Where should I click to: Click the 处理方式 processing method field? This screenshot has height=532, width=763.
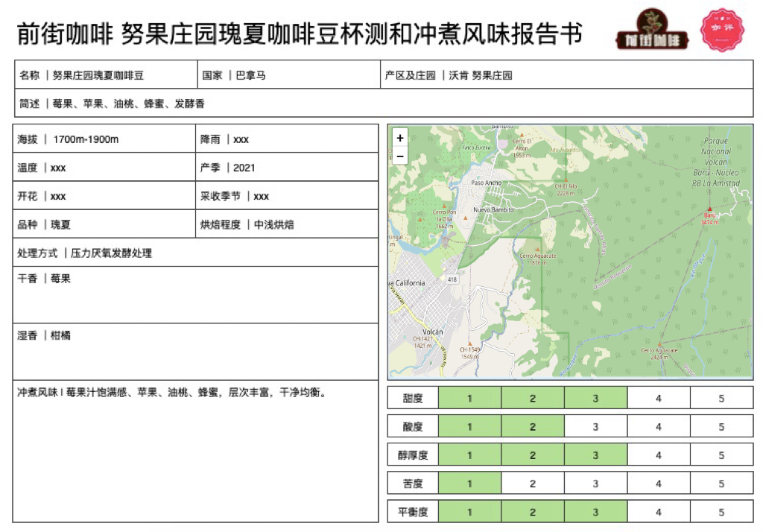(x=195, y=253)
